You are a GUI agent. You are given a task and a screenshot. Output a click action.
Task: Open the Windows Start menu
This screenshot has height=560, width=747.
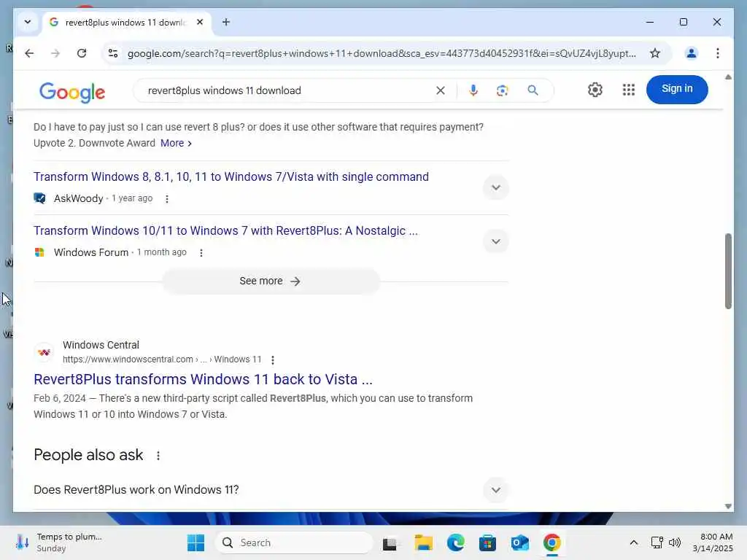pos(196,542)
